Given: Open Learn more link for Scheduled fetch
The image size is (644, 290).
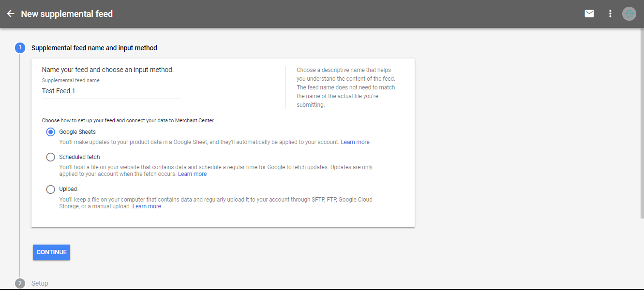Looking at the screenshot, I should coord(192,174).
